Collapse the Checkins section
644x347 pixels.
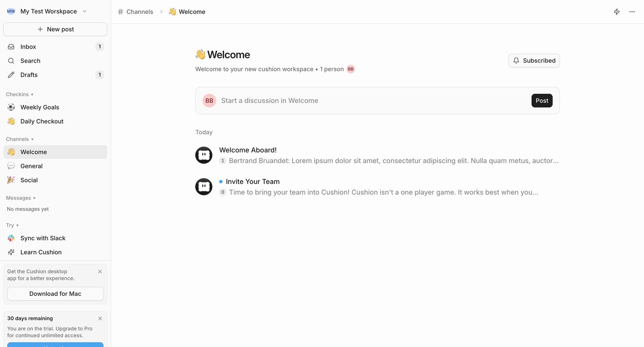pyautogui.click(x=20, y=95)
